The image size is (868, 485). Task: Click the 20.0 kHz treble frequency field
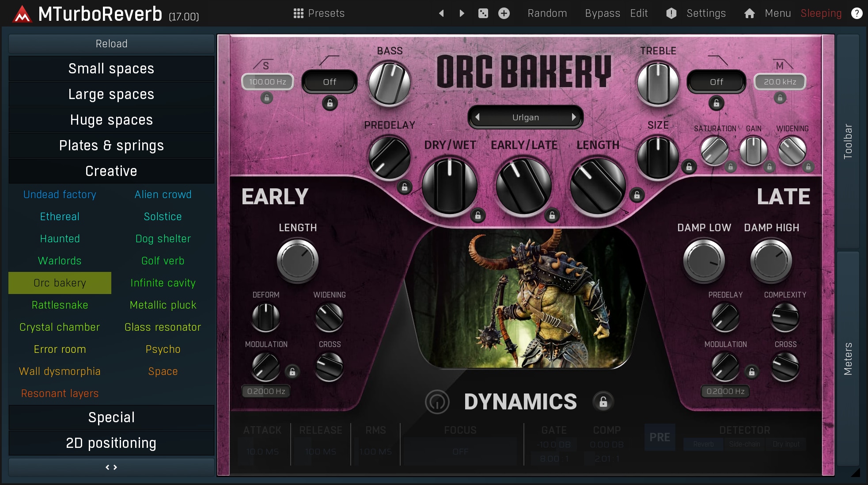point(780,82)
